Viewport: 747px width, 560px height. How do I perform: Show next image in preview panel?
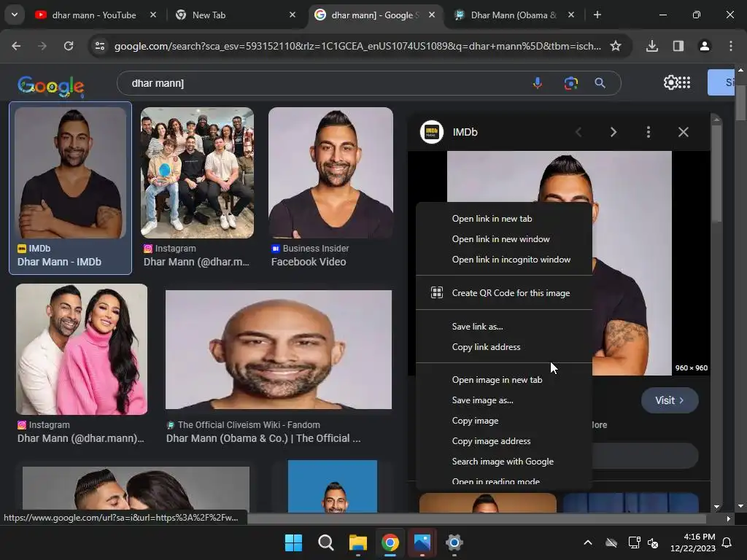coord(613,132)
